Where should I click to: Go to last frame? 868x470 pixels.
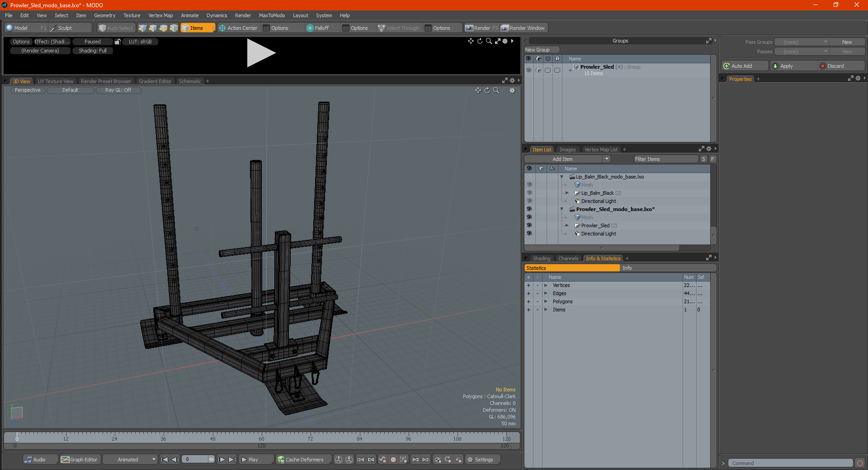coord(232,460)
